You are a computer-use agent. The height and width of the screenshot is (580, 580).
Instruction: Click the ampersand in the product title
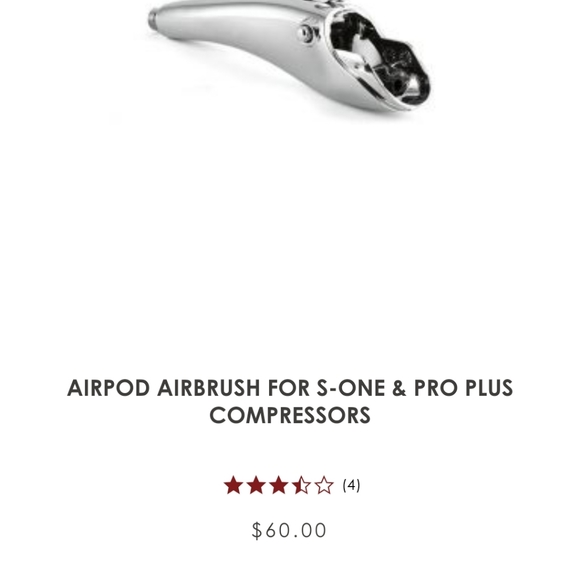tap(399, 388)
